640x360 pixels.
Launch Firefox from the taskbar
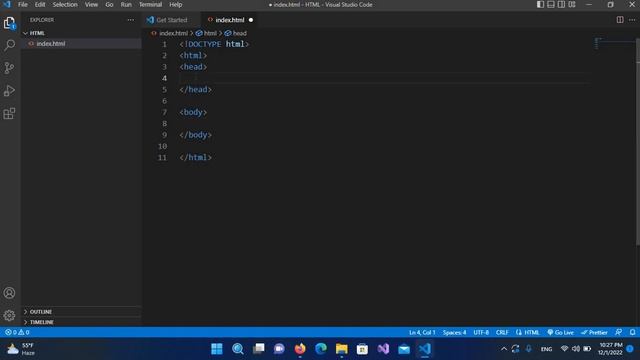pos(300,349)
